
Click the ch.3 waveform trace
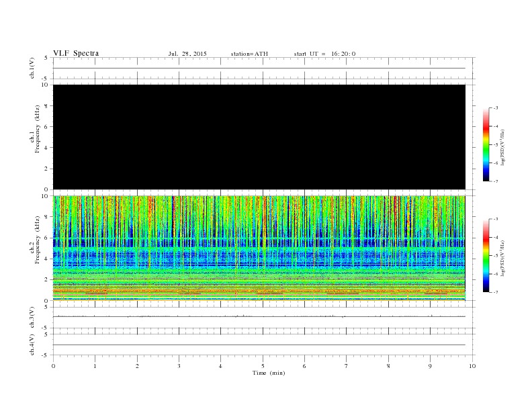[x=259, y=316]
